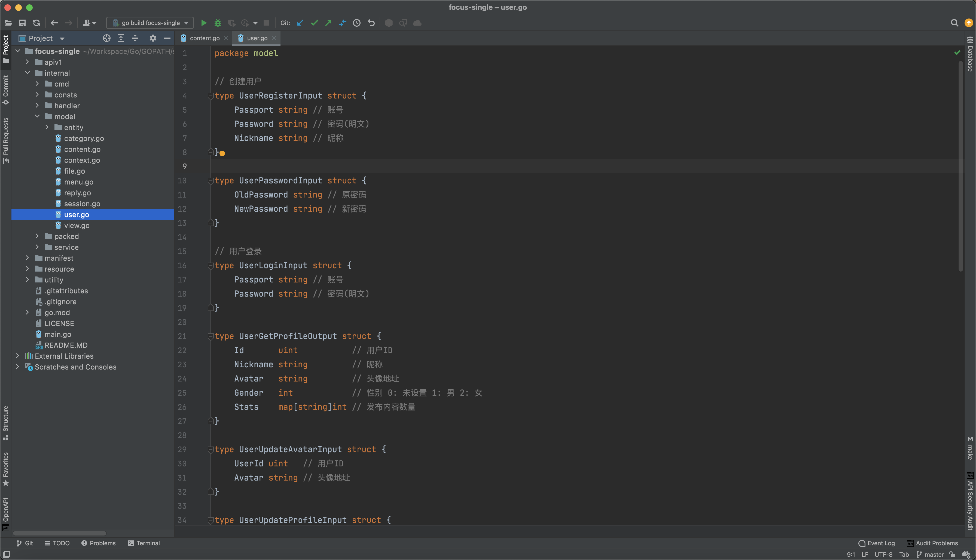Click the green Run button
976x560 pixels.
click(x=204, y=23)
